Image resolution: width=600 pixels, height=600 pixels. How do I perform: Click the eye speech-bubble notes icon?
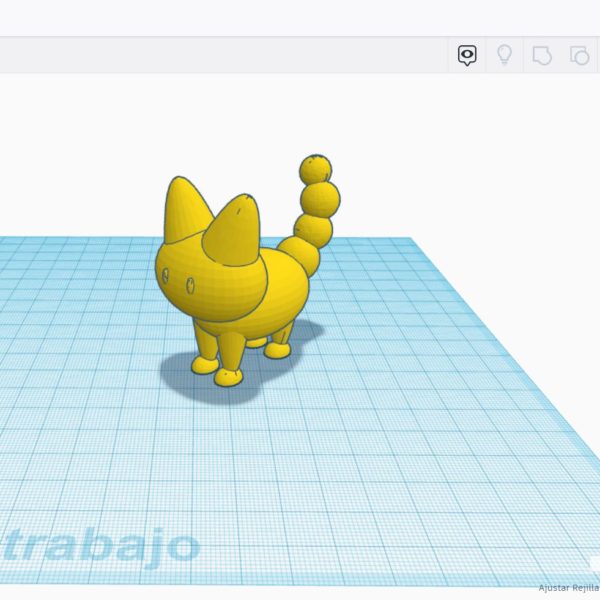467,55
